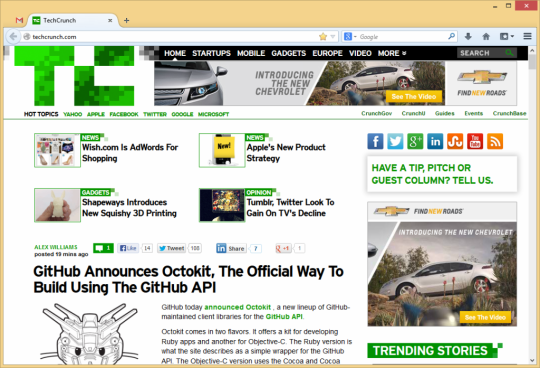Select the STARTUPS navigation item
The height and width of the screenshot is (368, 540).
[211, 53]
